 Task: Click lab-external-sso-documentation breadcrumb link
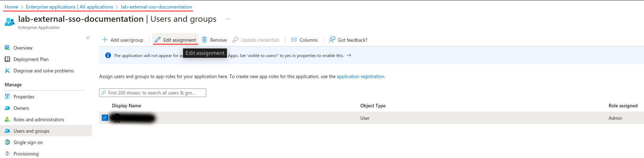[156, 7]
